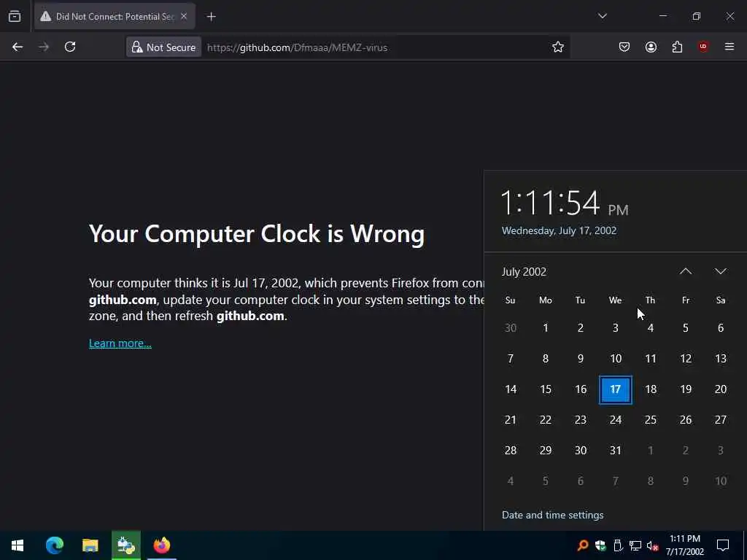The image size is (747, 560).
Task: Close the Did Not Connect tab
Action: coord(184,17)
